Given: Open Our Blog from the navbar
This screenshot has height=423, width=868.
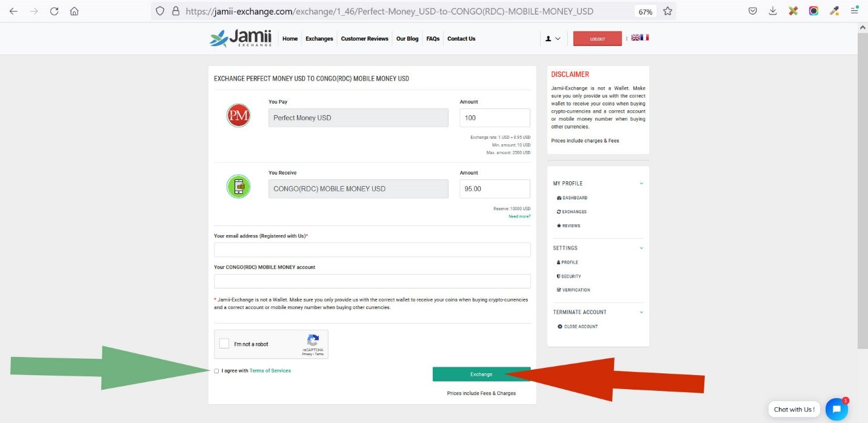Looking at the screenshot, I should tap(407, 39).
